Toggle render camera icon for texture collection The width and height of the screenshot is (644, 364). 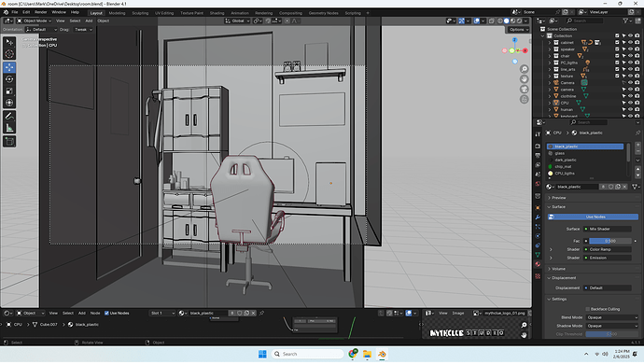tap(637, 76)
